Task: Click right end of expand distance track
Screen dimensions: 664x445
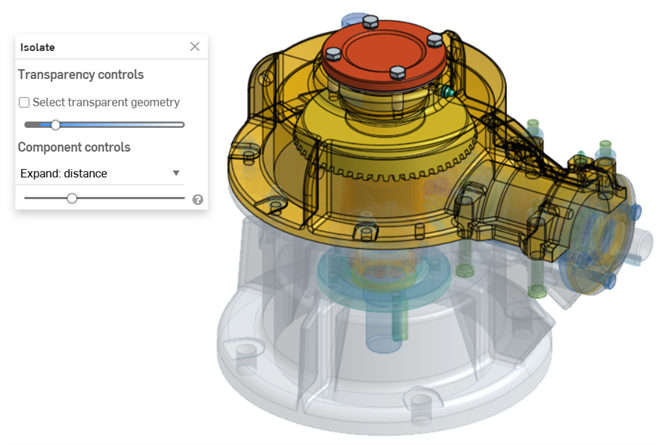Action: point(182,199)
